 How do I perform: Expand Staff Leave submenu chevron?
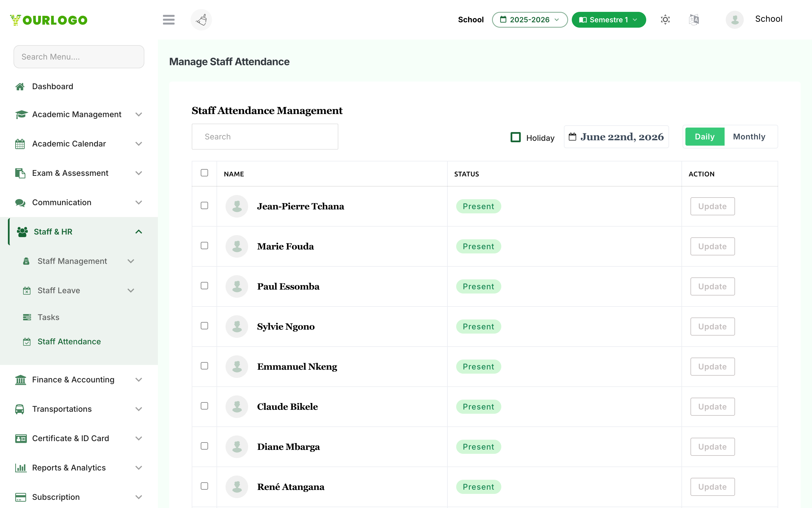pos(131,291)
